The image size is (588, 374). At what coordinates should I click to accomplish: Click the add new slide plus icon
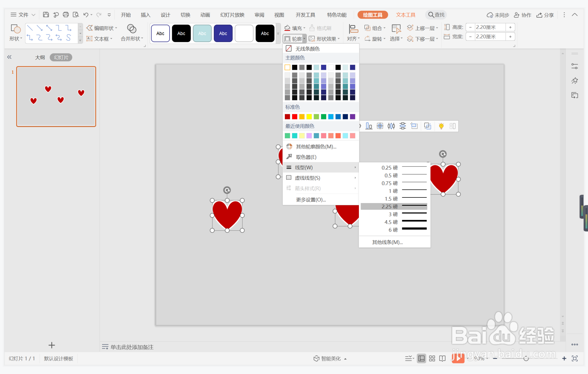(52, 345)
